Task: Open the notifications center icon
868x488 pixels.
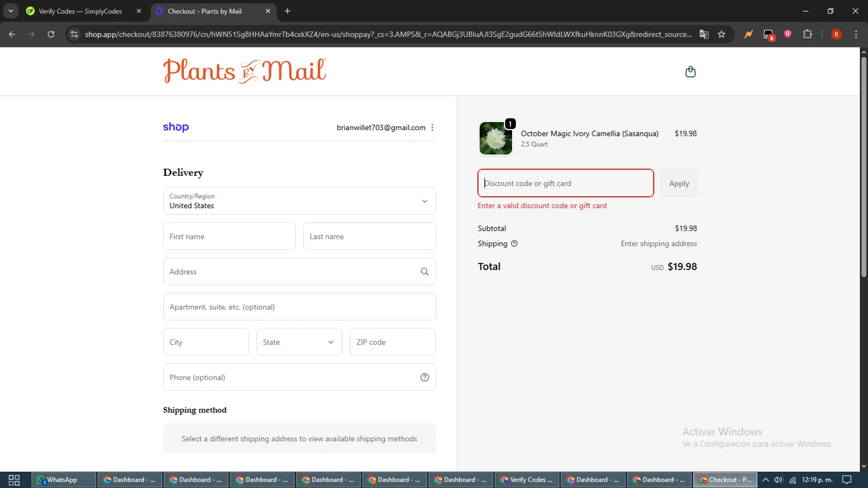Action: coord(847,480)
